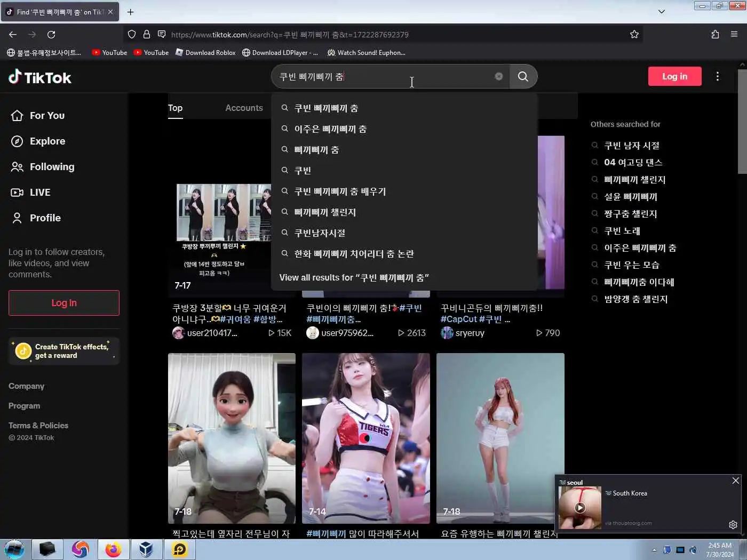Close the seoul popup ad

[736, 481]
